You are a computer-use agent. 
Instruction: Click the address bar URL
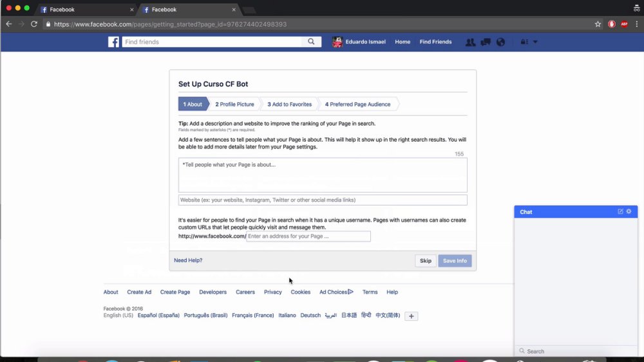click(x=171, y=24)
